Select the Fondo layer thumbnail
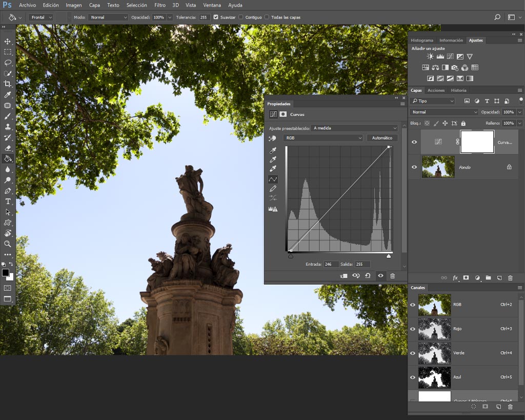525x420 pixels. point(438,167)
